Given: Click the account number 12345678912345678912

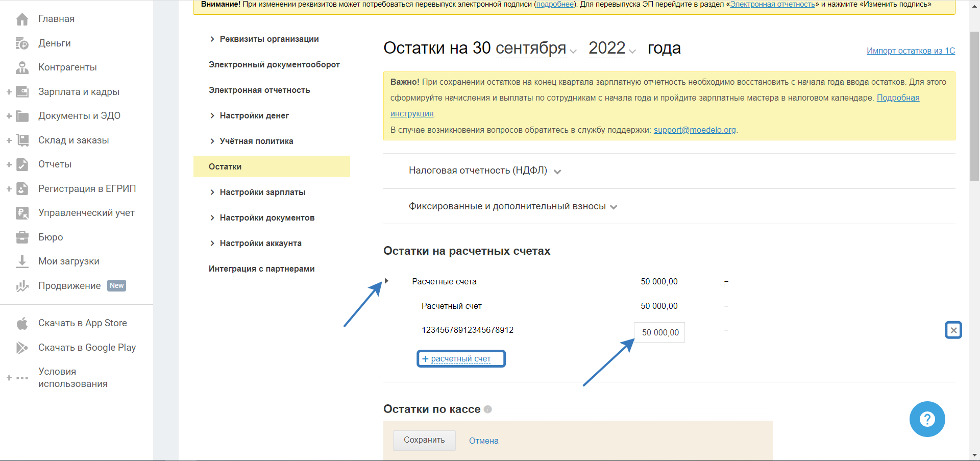Looking at the screenshot, I should coord(468,330).
